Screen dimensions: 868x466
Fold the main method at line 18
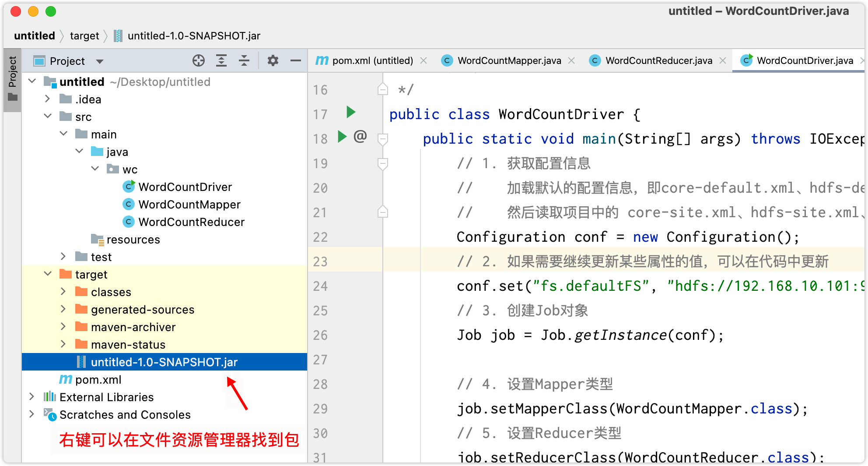[x=383, y=139]
